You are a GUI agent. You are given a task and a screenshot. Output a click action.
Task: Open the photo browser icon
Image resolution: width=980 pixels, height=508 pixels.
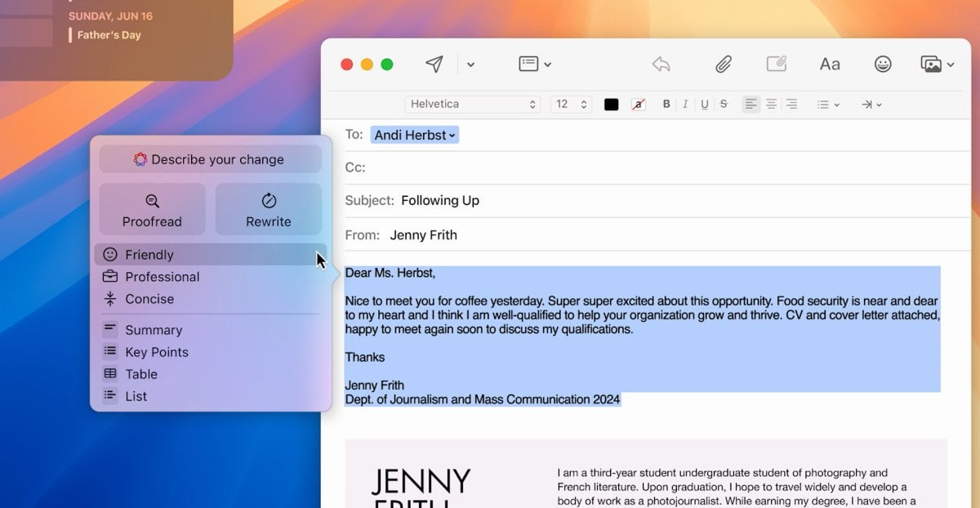[x=931, y=64]
